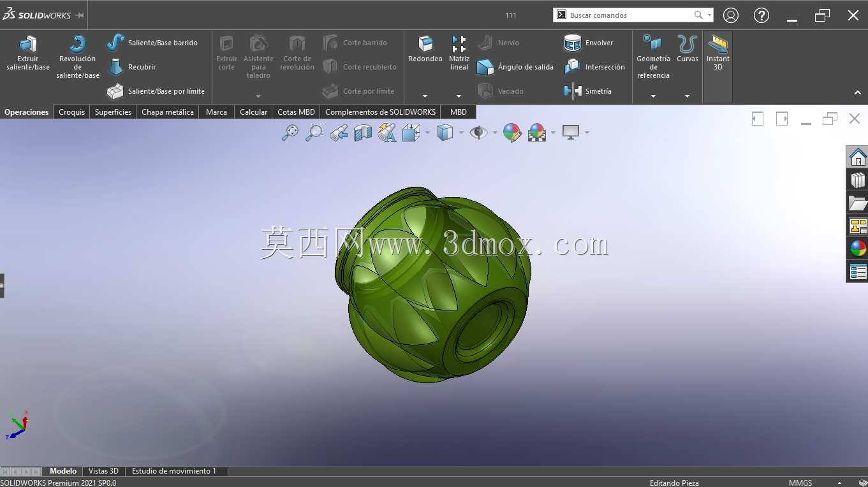Select Revolución de saliente/base tool
This screenshot has height=487, width=868.
[x=78, y=57]
